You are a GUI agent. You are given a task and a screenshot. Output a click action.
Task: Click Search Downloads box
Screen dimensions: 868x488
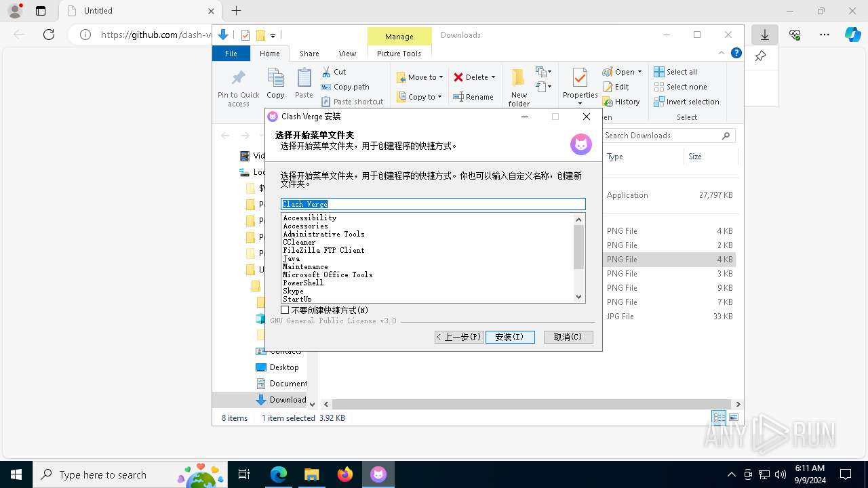(669, 136)
